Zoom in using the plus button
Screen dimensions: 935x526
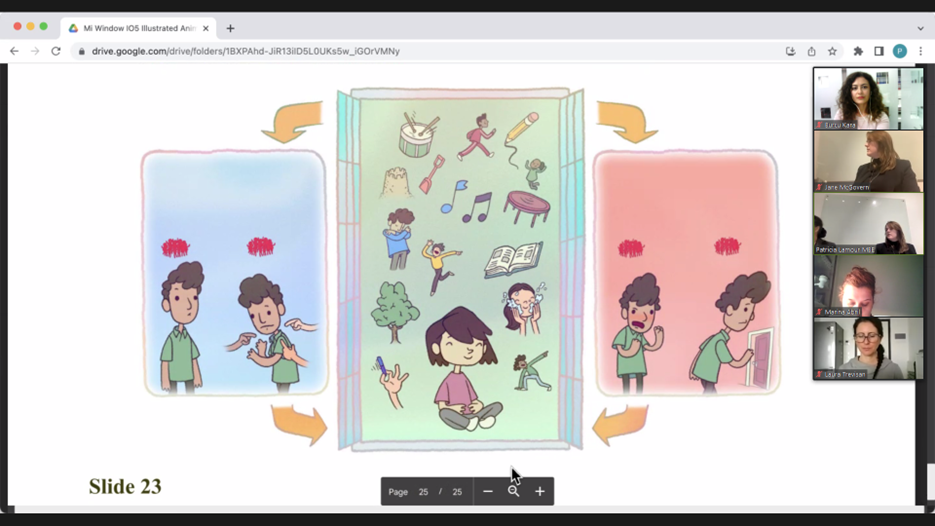coord(540,491)
